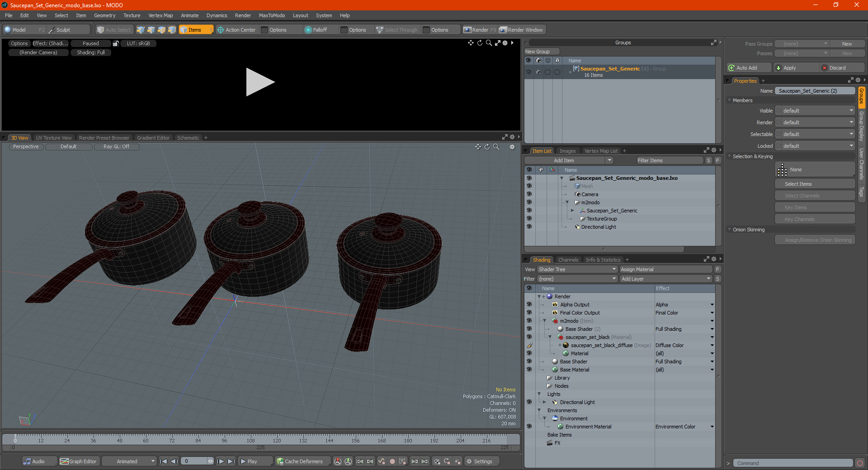Open MaxToModo menu
Image resolution: width=868 pixels, height=470 pixels.
(x=272, y=15)
